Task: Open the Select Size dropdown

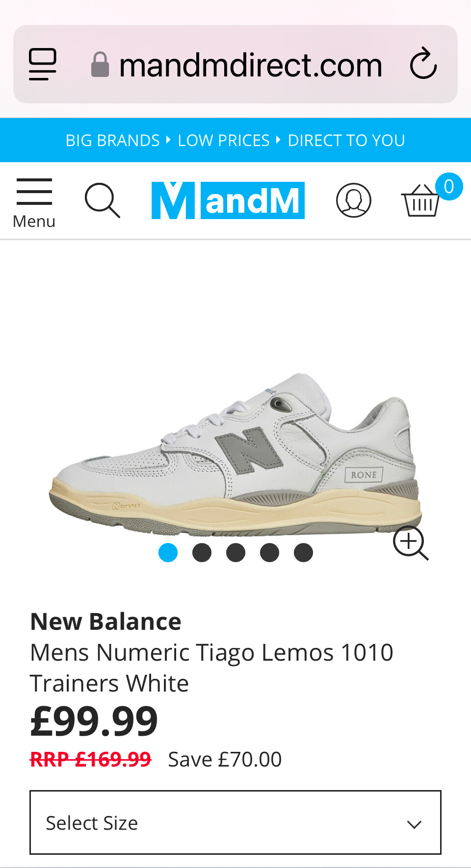Action: pyautogui.click(x=235, y=822)
